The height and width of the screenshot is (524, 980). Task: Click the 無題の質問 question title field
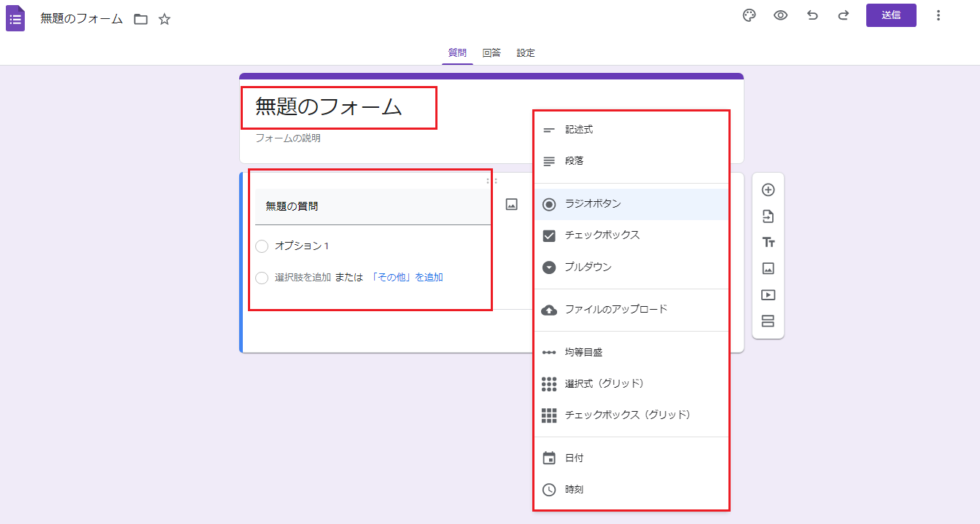(x=372, y=206)
